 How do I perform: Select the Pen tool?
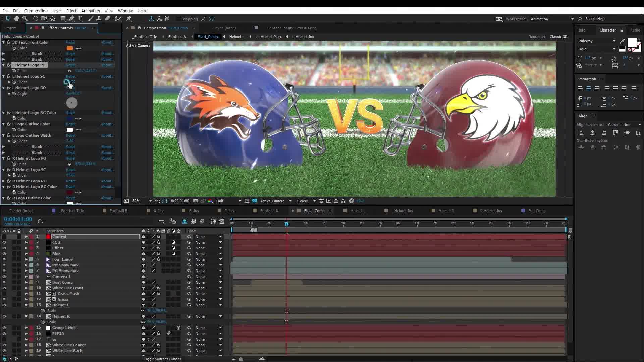71,19
